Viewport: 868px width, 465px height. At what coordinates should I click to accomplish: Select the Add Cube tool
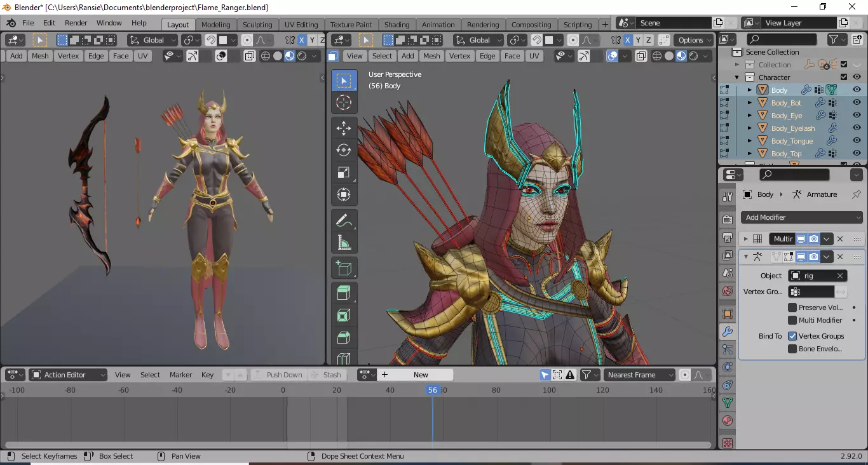[344, 268]
